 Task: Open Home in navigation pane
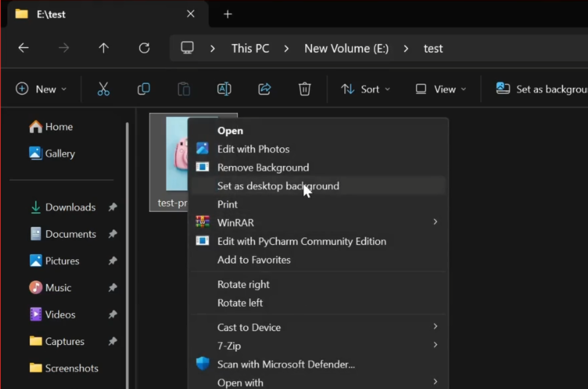[51, 127]
